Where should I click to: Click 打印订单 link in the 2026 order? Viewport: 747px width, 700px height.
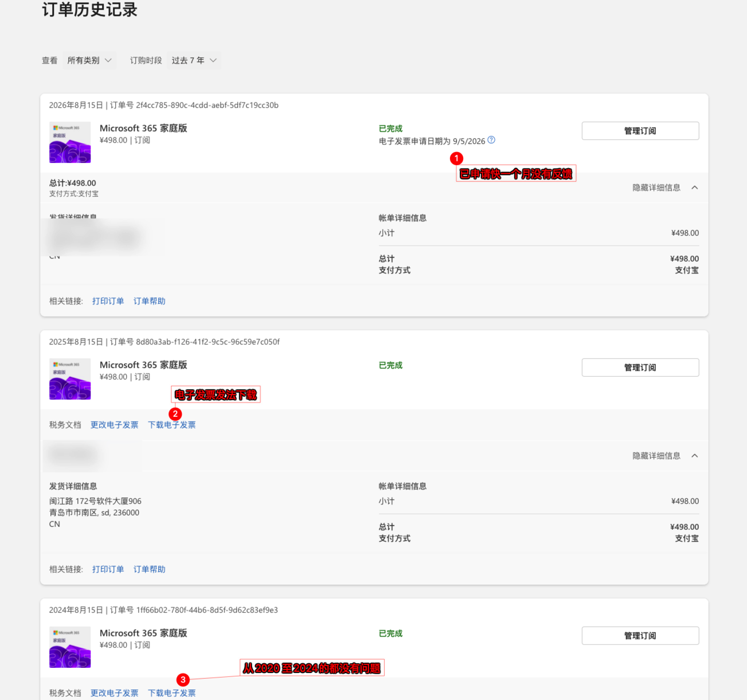coord(108,301)
